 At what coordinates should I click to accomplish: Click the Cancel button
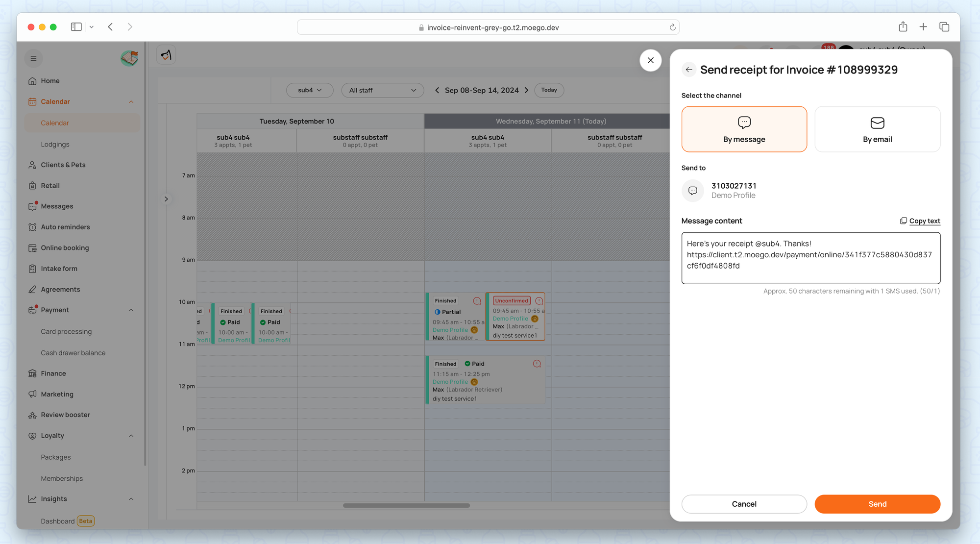(744, 504)
